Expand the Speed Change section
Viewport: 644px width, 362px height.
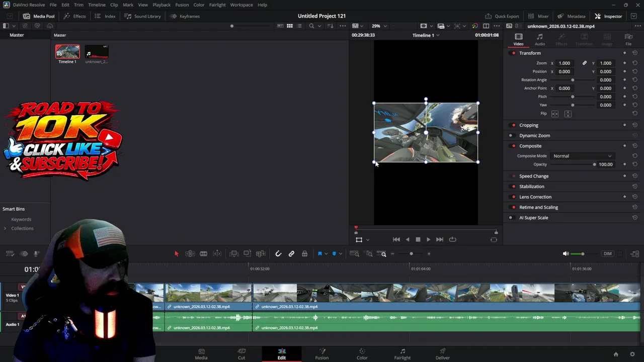click(534, 176)
